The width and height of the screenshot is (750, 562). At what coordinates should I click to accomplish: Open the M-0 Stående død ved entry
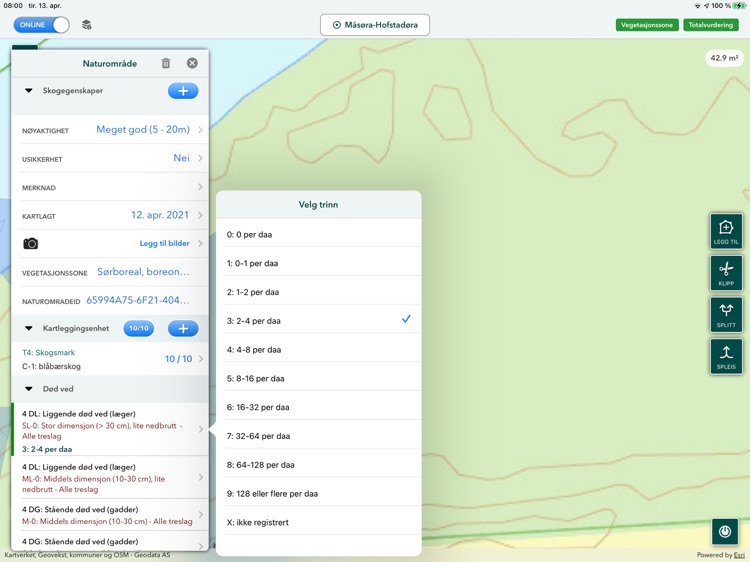(x=110, y=515)
